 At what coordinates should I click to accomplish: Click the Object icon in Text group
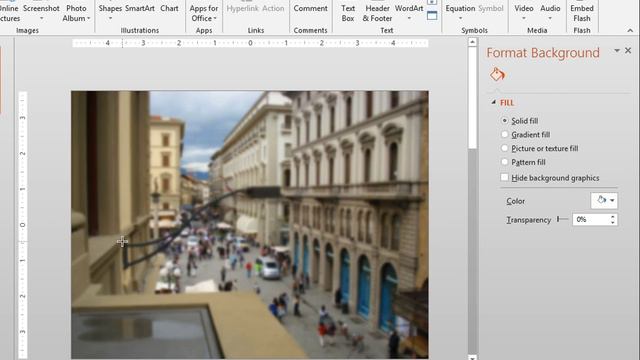(432, 16)
